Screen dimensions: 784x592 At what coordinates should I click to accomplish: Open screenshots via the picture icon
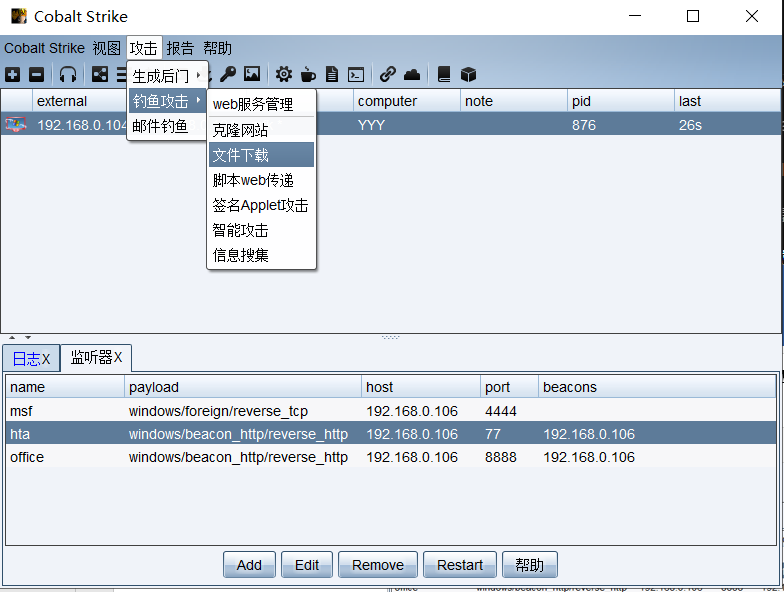pyautogui.click(x=252, y=75)
